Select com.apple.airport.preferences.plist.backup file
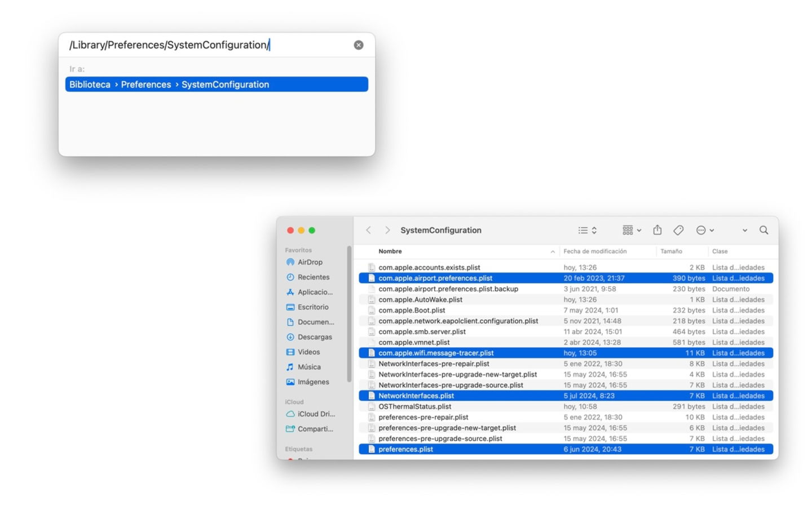The height and width of the screenshot is (509, 812). [566, 289]
